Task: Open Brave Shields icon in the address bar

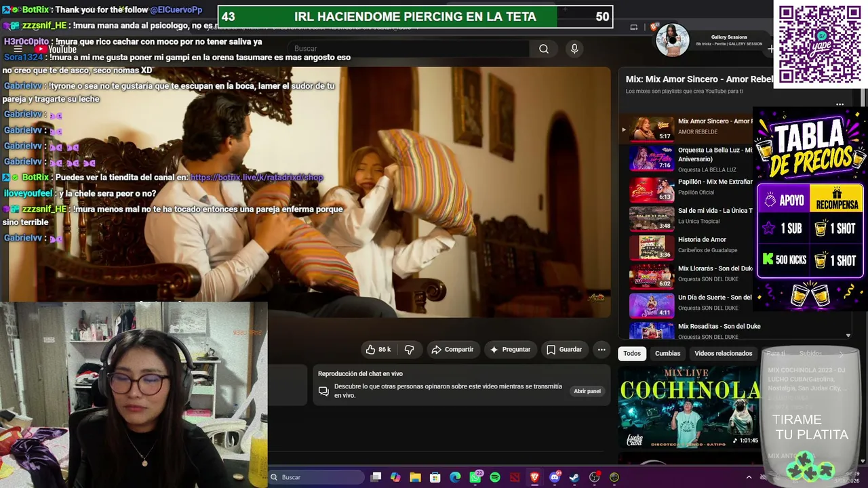Action: pyautogui.click(x=654, y=27)
